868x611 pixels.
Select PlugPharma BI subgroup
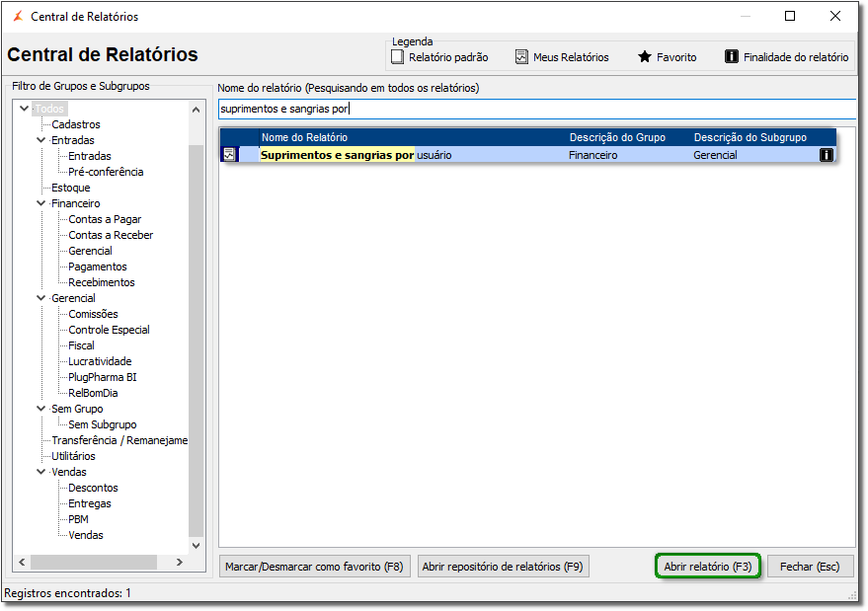point(103,377)
